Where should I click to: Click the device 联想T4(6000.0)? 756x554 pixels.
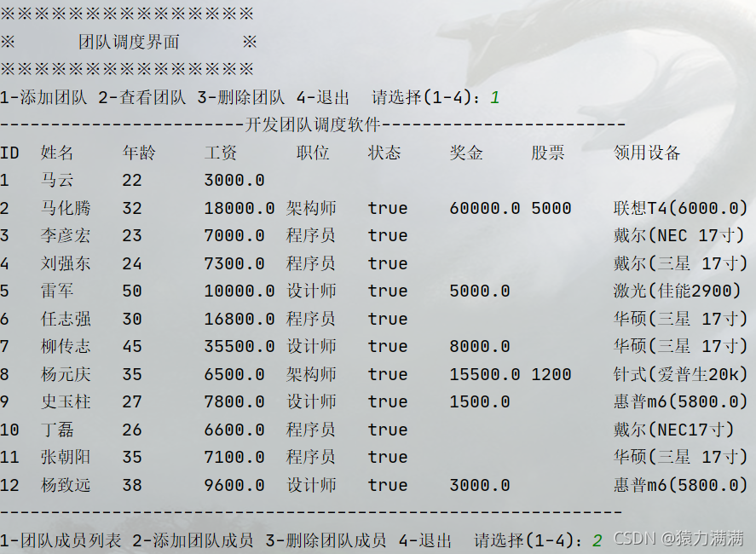pyautogui.click(x=681, y=208)
